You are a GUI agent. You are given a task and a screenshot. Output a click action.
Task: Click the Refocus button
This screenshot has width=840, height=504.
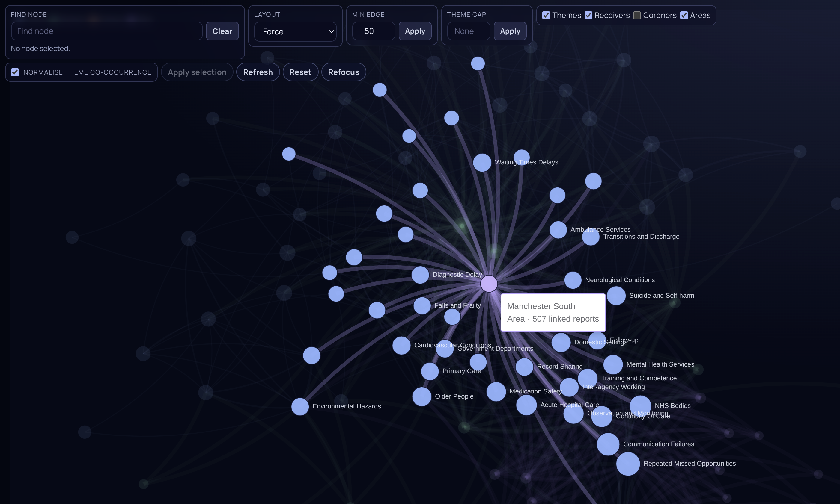(x=343, y=72)
